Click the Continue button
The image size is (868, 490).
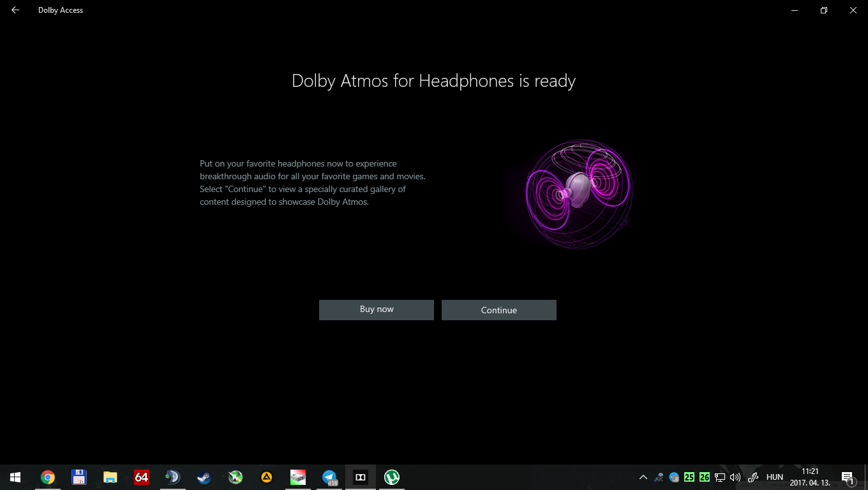click(x=499, y=310)
